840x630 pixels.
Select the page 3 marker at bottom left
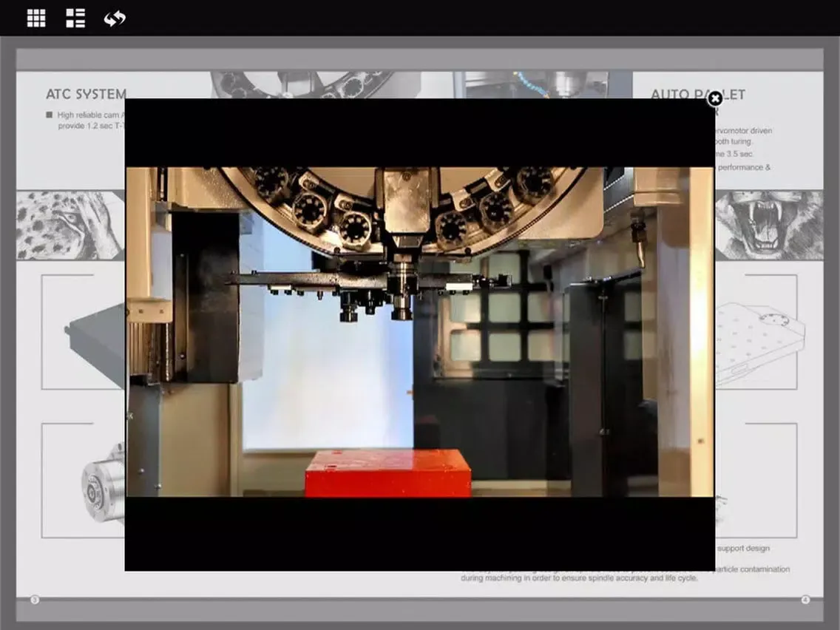35,600
